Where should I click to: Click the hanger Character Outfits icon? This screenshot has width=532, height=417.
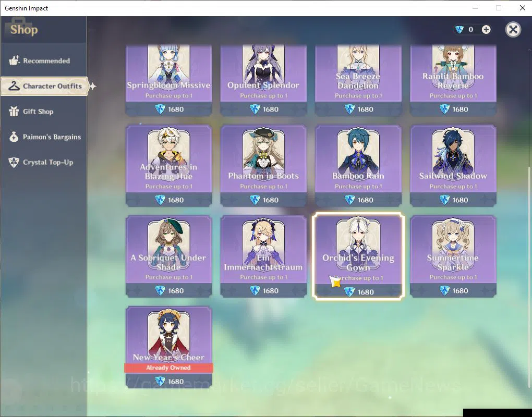tap(14, 86)
